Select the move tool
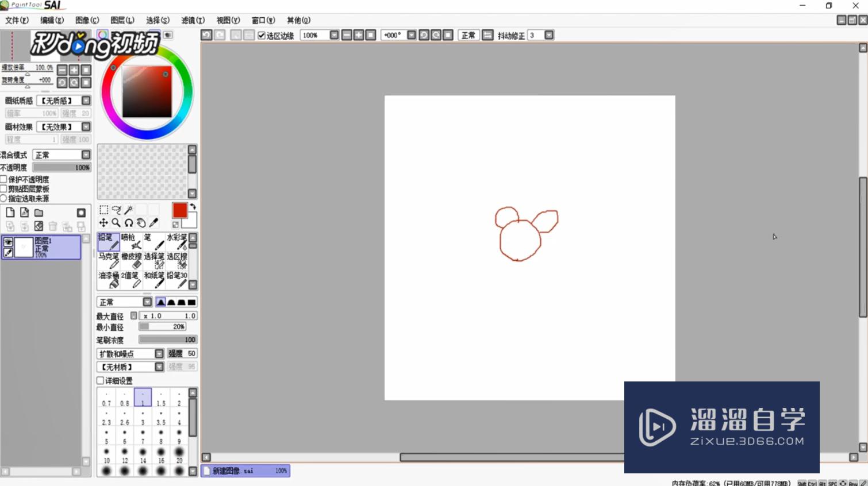This screenshot has height=486, width=868. [x=103, y=223]
